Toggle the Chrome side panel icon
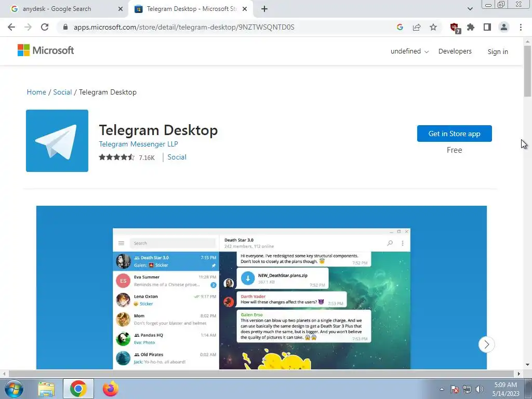Image resolution: width=532 pixels, height=399 pixels. coord(487,27)
